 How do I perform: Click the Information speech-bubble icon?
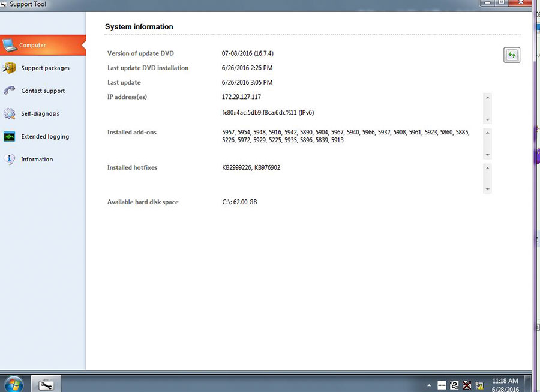(9, 159)
